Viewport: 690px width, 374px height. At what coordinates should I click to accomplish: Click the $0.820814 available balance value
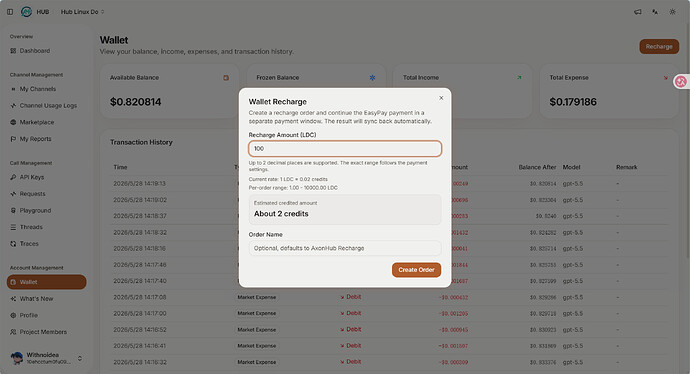tap(136, 102)
